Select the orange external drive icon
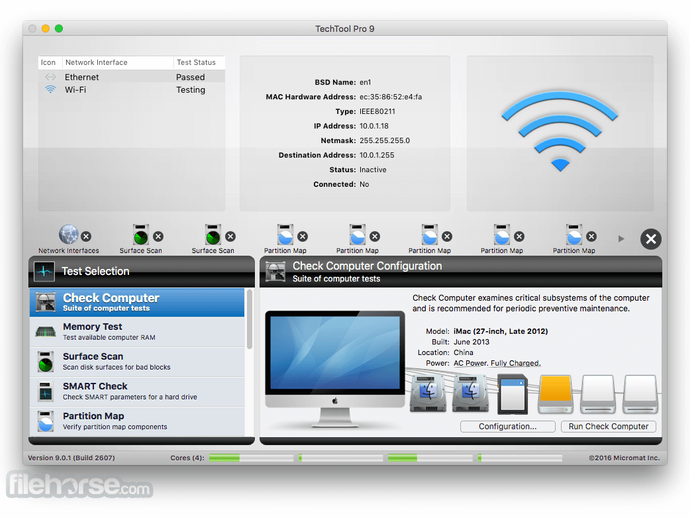Image resolution: width=690 pixels, height=518 pixels. tap(556, 394)
